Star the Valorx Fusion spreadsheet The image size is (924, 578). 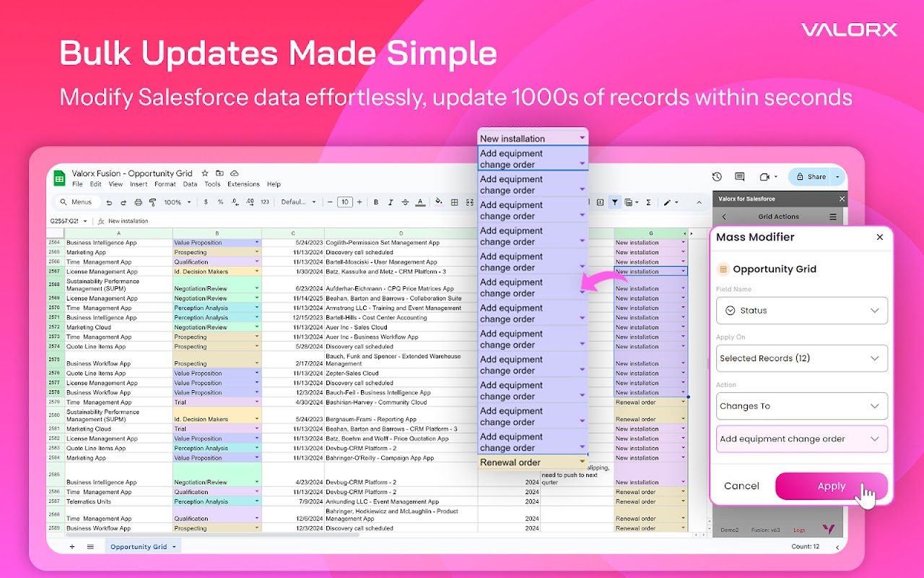coord(205,173)
